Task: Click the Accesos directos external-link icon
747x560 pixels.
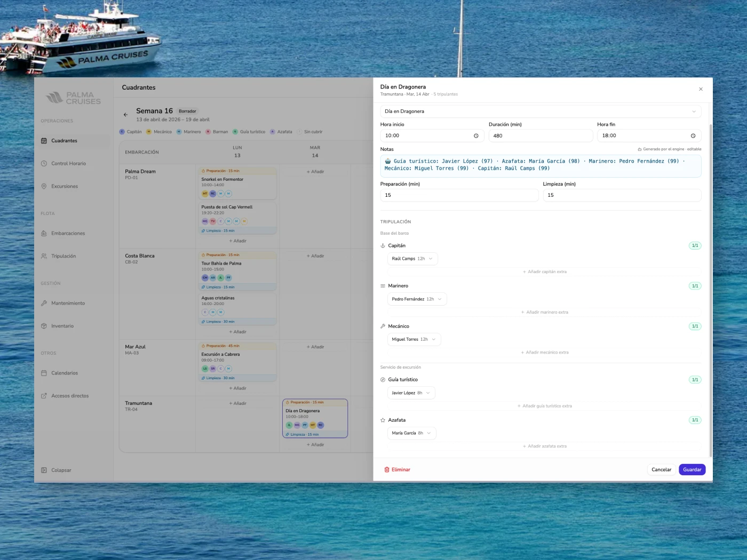Action: pyautogui.click(x=44, y=396)
